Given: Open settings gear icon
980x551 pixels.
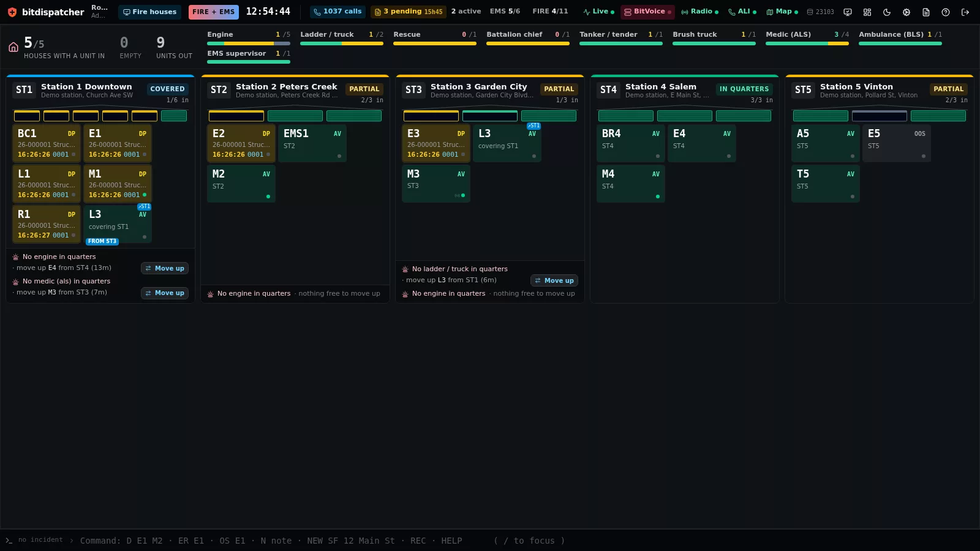Looking at the screenshot, I should 907,12.
